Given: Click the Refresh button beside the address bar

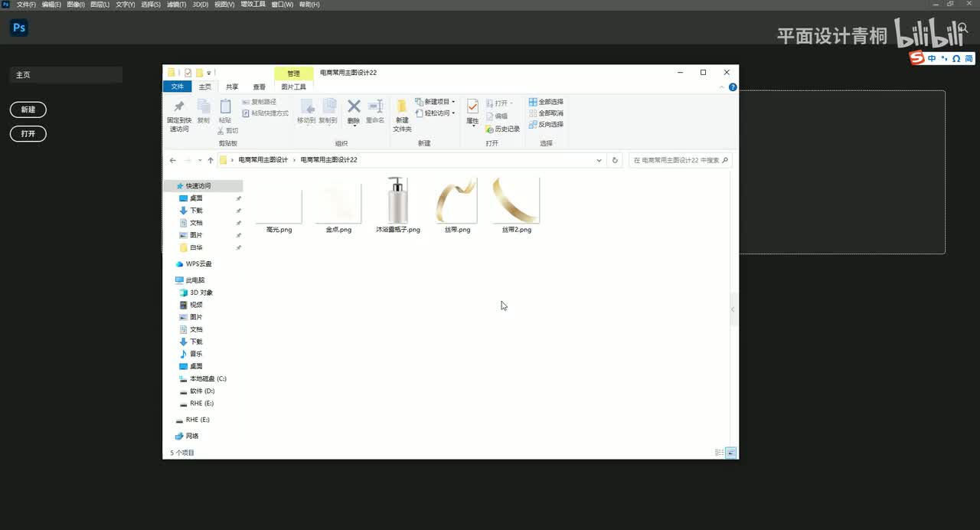Looking at the screenshot, I should point(615,160).
